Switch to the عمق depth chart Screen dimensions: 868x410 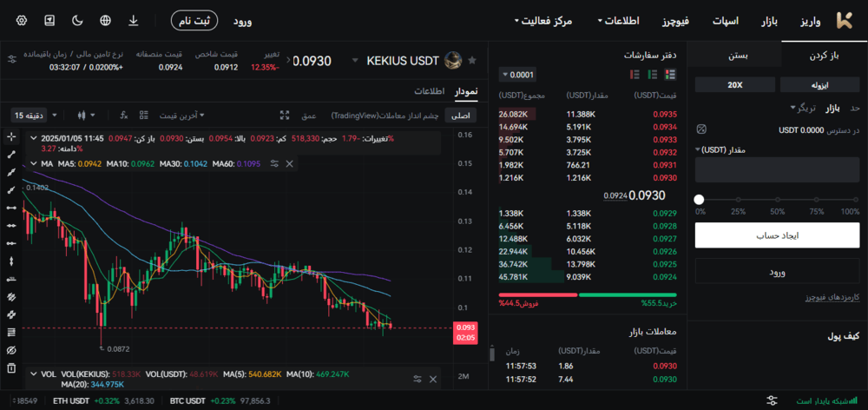[x=308, y=116]
